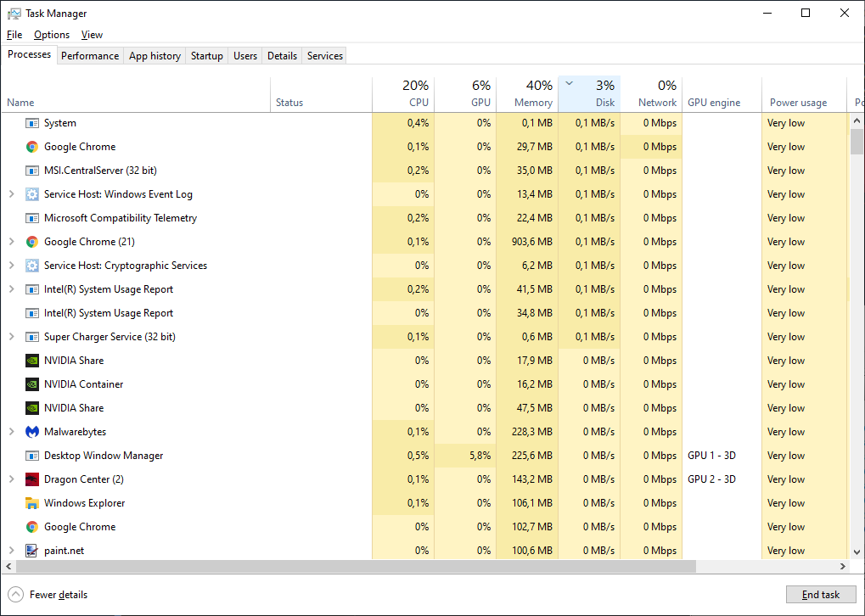
Task: Switch to the Services tab
Action: coord(325,56)
